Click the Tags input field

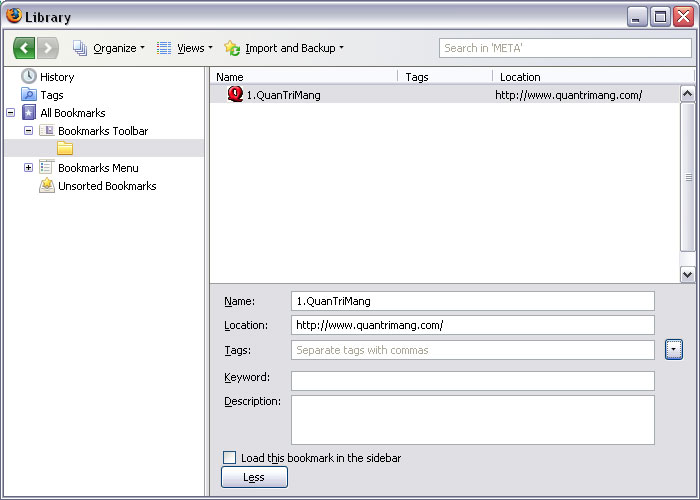473,350
